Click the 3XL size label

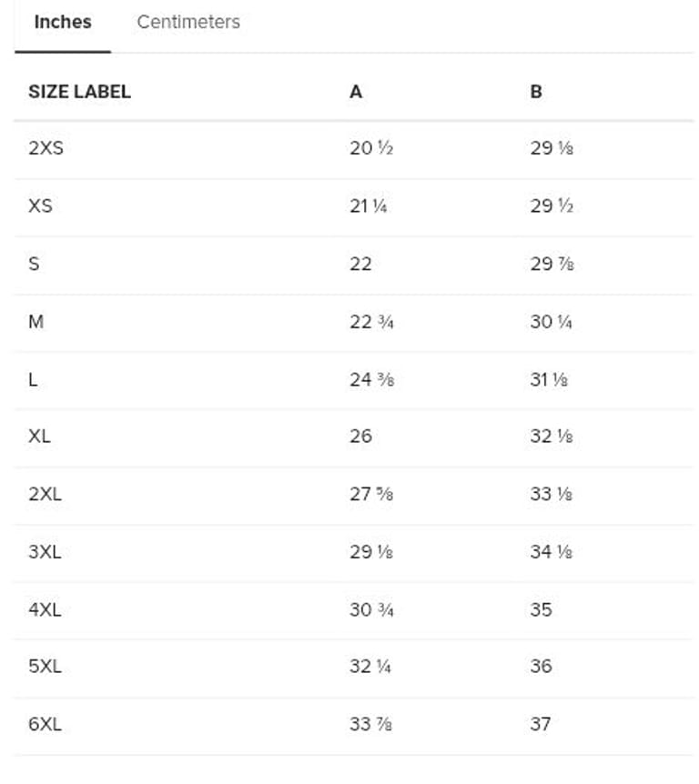click(45, 552)
